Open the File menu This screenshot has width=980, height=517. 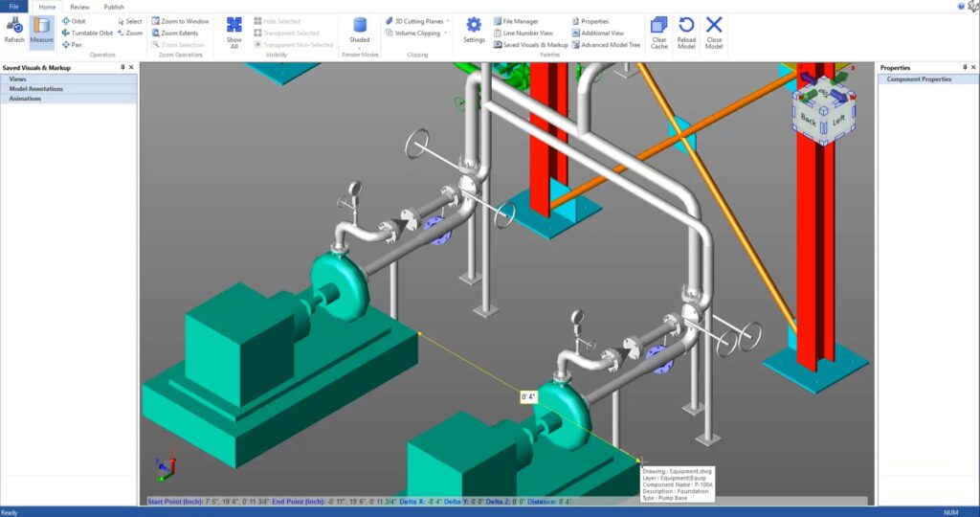point(14,7)
